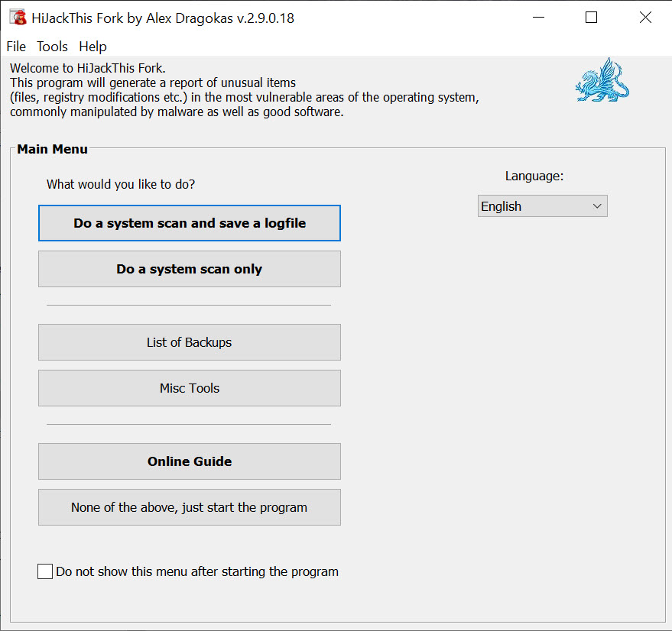Run Do a system scan only

(190, 269)
